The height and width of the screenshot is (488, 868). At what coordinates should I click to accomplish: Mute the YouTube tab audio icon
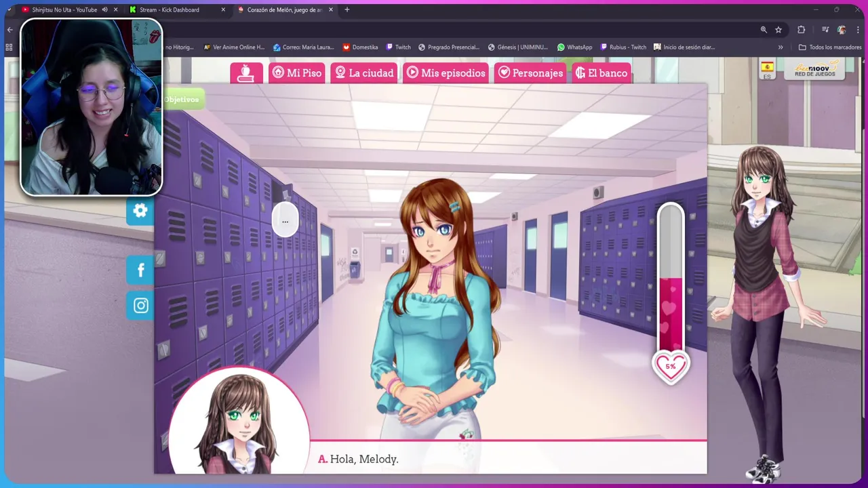[104, 9]
